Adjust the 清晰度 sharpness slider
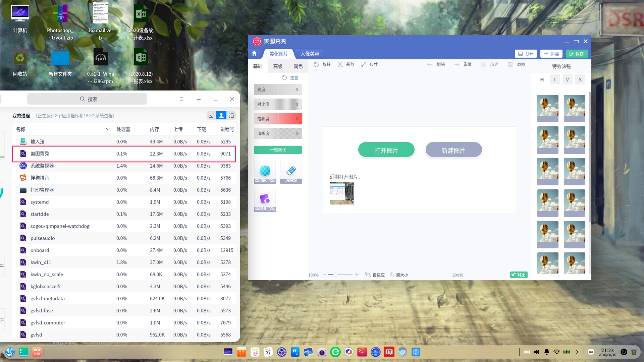The image size is (644, 362). pyautogui.click(x=278, y=134)
